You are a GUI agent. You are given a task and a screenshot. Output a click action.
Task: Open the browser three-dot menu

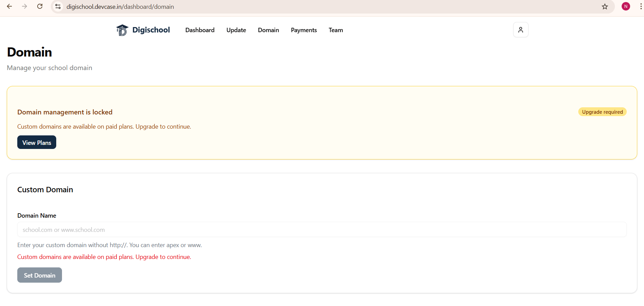(x=640, y=6)
